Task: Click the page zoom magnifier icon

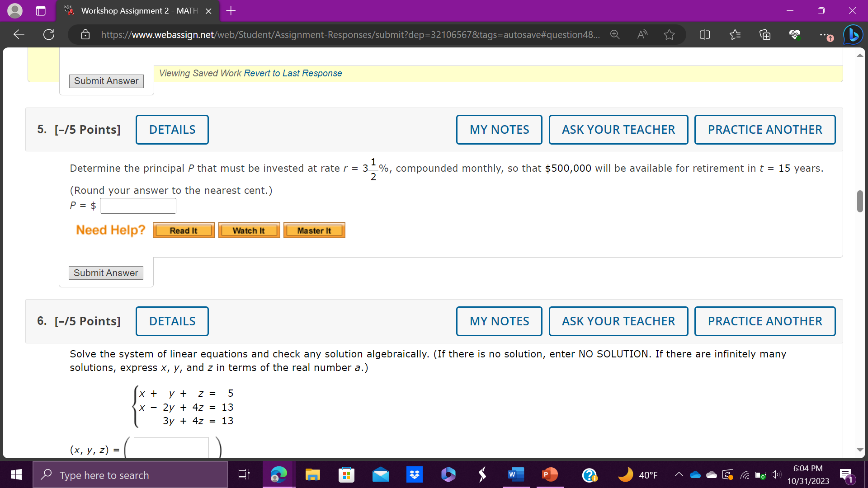Action: pos(614,34)
